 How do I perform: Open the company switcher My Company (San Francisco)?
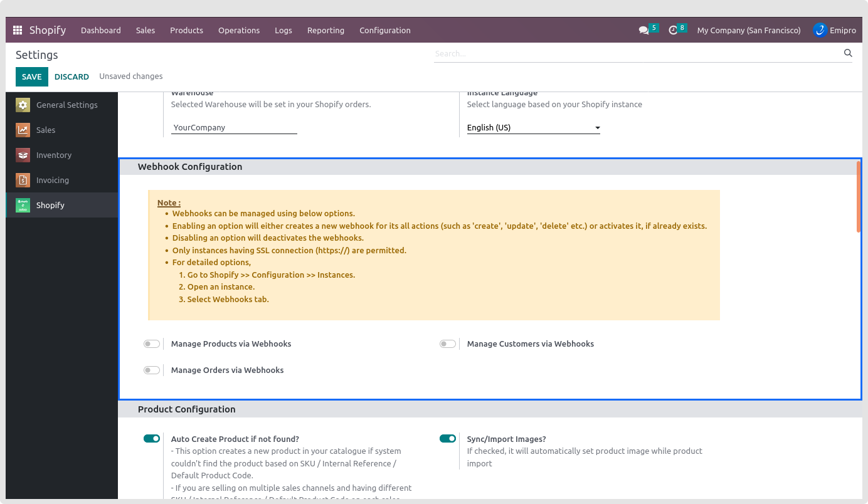[x=749, y=30]
